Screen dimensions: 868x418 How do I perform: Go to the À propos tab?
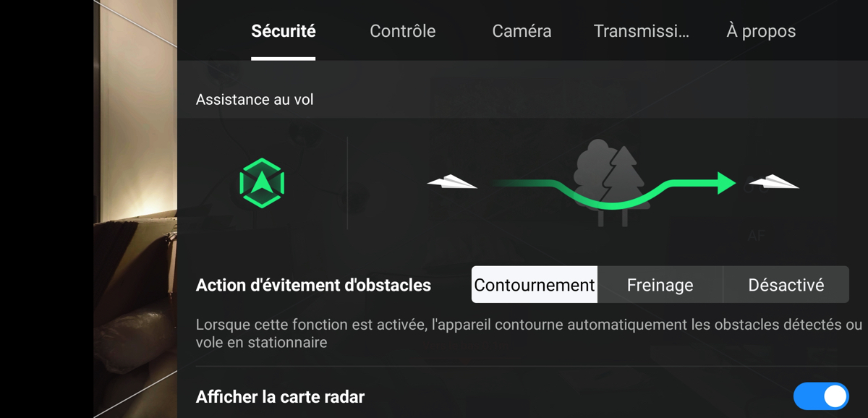761,31
